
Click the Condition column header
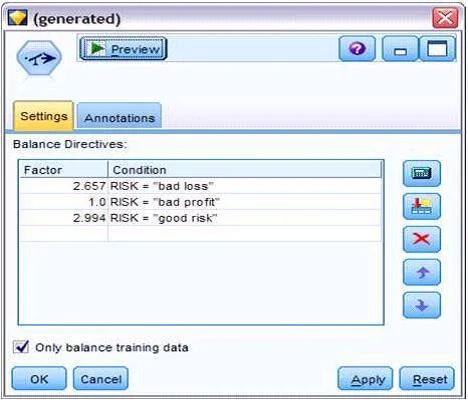pos(245,170)
